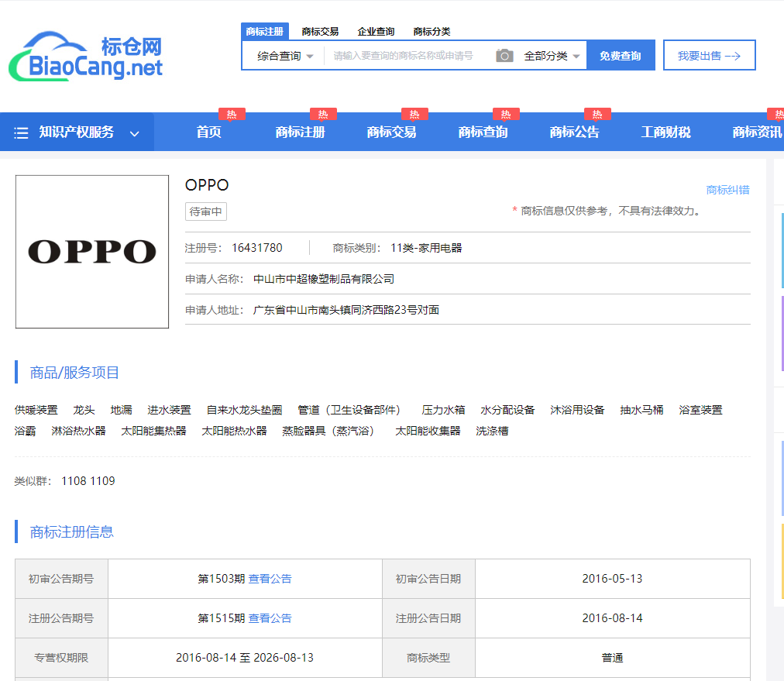Click the 免费查询 search button

coord(621,56)
